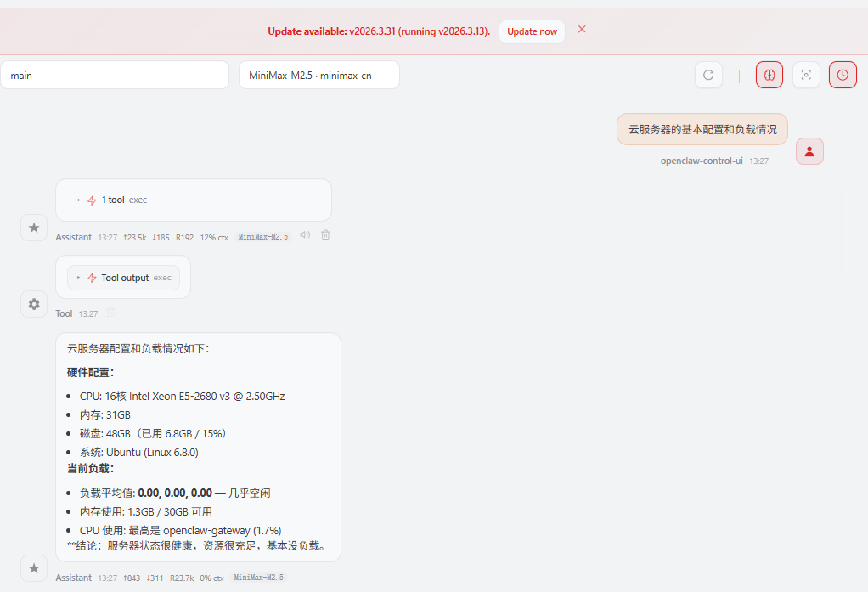Click the MiniMax-M2.5 tag on first Assistant message
Image resolution: width=868 pixels, height=592 pixels.
pos(262,237)
